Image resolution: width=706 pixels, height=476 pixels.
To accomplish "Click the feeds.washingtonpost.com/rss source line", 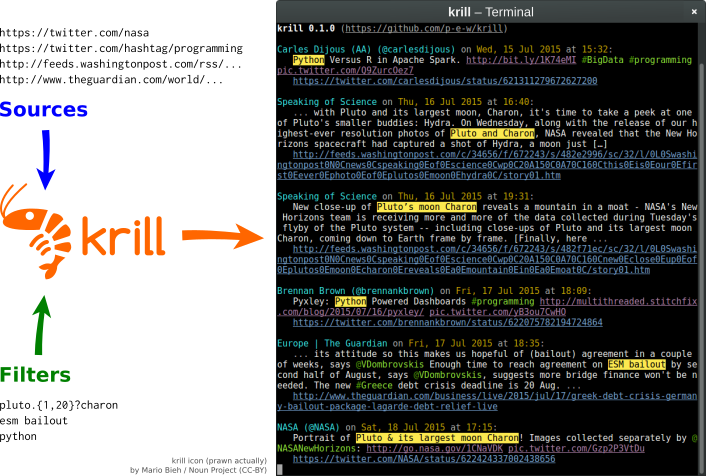I will [x=121, y=64].
